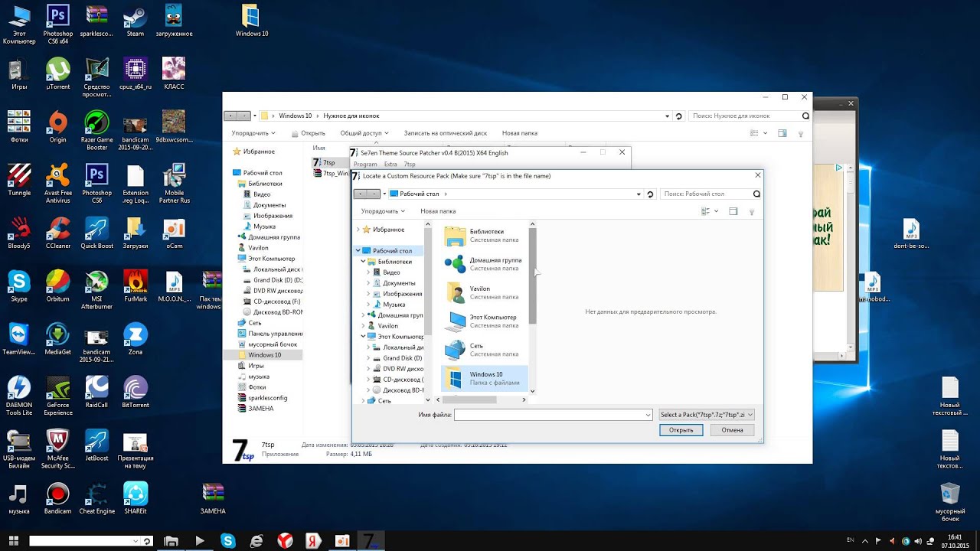Click Отмена button in file dialog
Screen dimensions: 980x551
pyautogui.click(x=732, y=430)
